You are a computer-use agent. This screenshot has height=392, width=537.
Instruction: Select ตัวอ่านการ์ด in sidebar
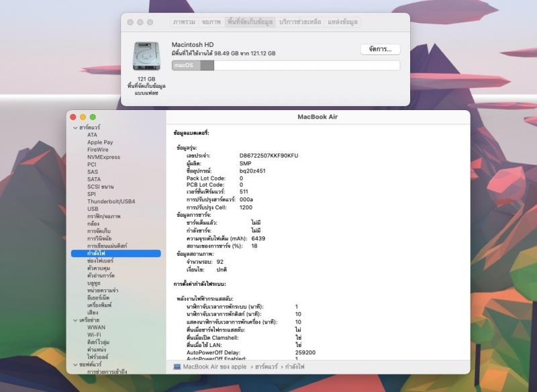(101, 276)
